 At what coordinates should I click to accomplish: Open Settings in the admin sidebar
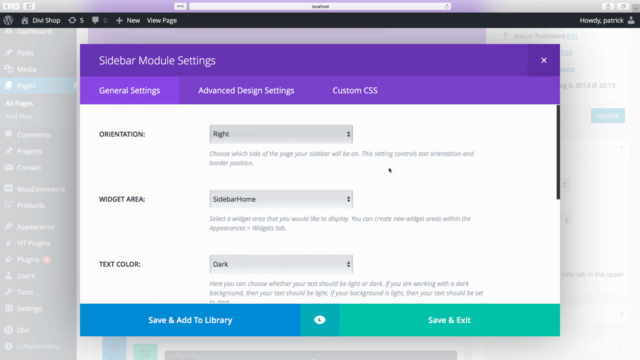[x=29, y=309]
